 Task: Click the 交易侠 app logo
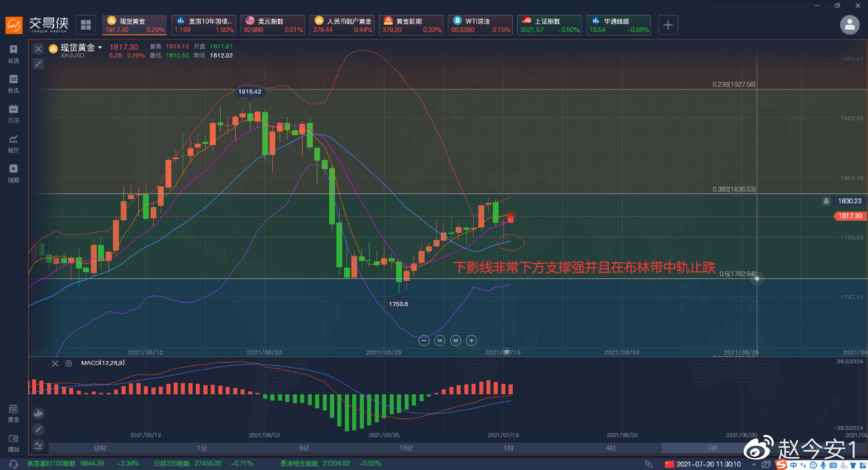[38, 25]
